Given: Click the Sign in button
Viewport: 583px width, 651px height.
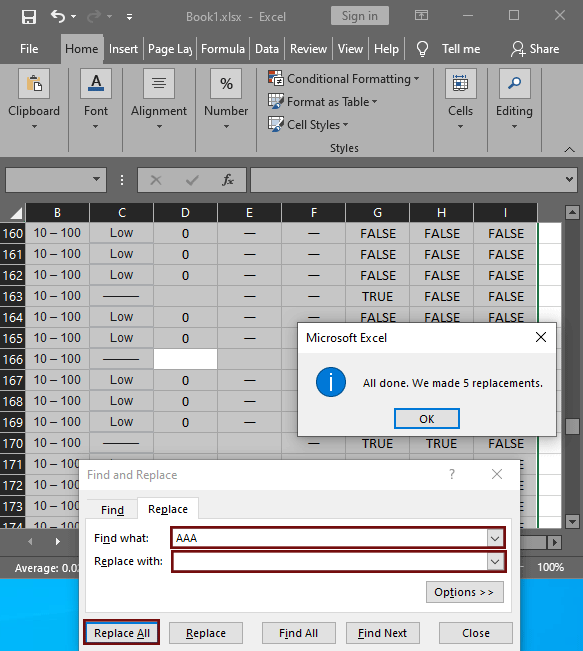Looking at the screenshot, I should point(360,16).
